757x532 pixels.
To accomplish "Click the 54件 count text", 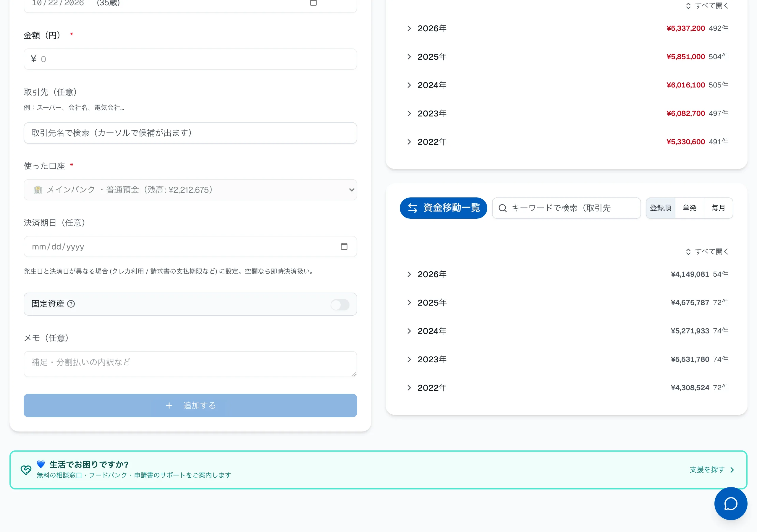I will click(x=721, y=274).
